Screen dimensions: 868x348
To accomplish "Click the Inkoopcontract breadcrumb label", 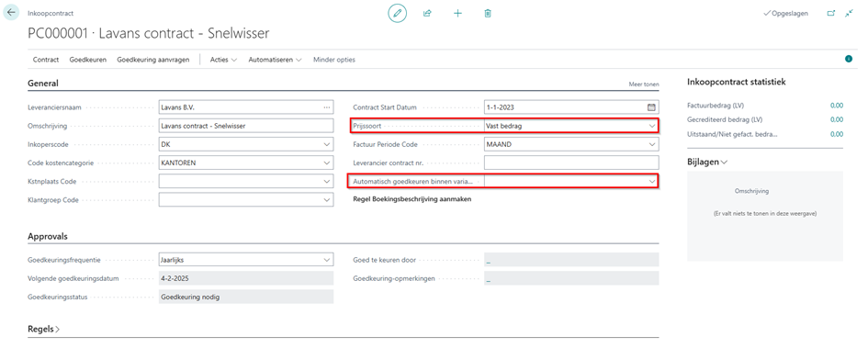I will click(x=51, y=13).
